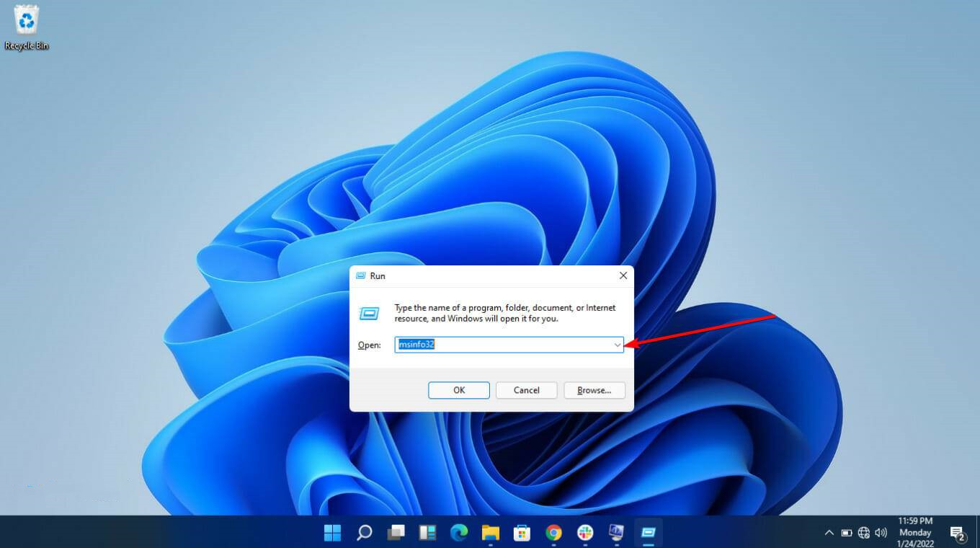Viewport: 980px width, 548px height.
Task: Launch the Microsoft Store
Action: pos(522,532)
